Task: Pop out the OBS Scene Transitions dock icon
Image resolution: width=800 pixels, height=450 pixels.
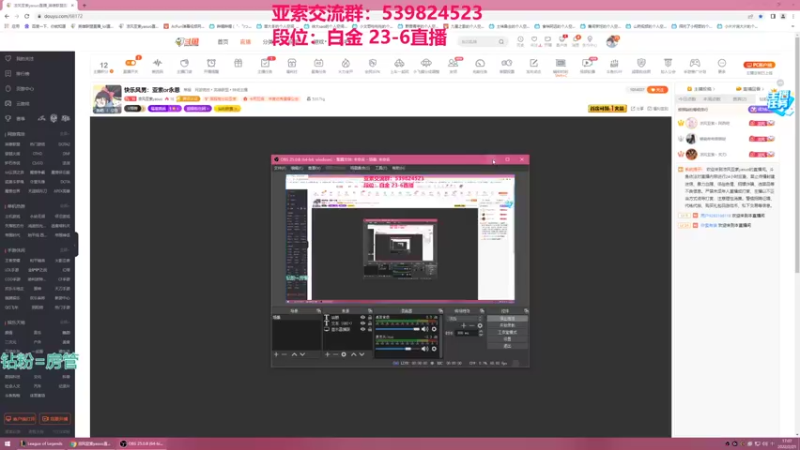Action: tap(482, 311)
